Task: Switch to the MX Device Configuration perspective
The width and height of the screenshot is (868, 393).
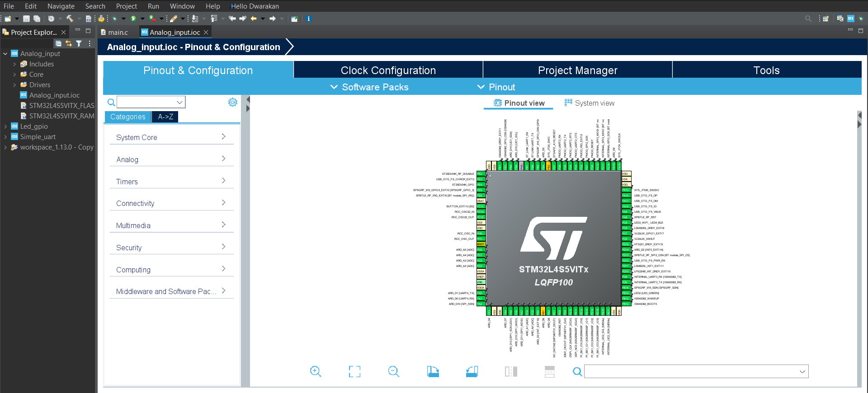Action: pyautogui.click(x=851, y=19)
